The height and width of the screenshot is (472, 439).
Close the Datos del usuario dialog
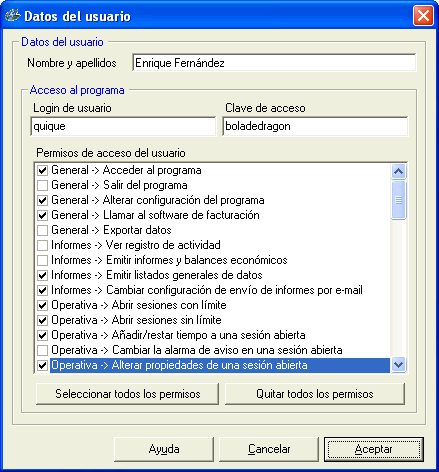click(x=423, y=16)
